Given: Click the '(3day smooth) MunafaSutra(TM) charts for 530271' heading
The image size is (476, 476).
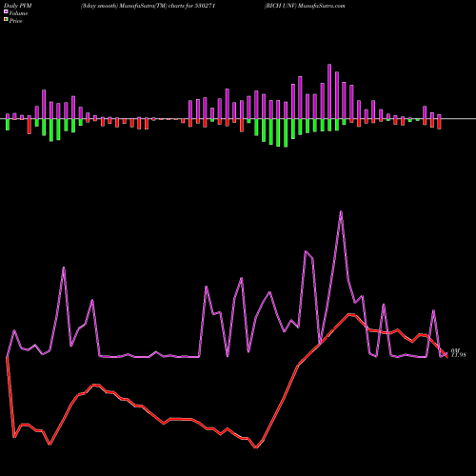Looking at the screenshot, I should [x=148, y=6].
